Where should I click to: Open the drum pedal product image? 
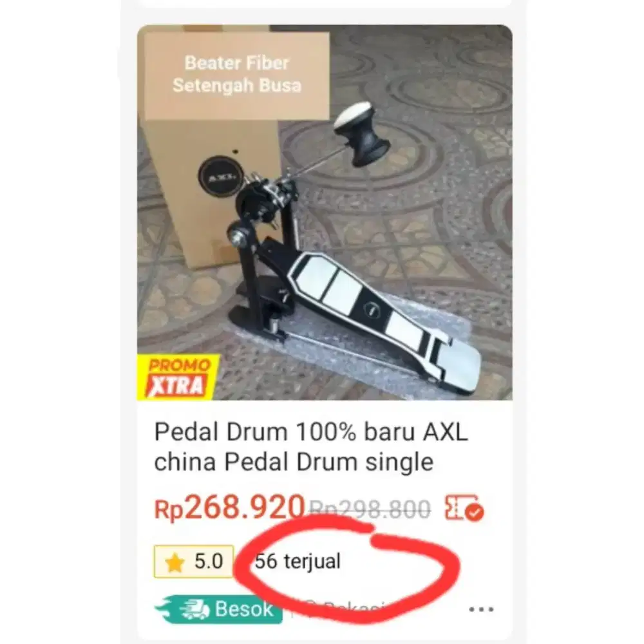pyautogui.click(x=325, y=213)
